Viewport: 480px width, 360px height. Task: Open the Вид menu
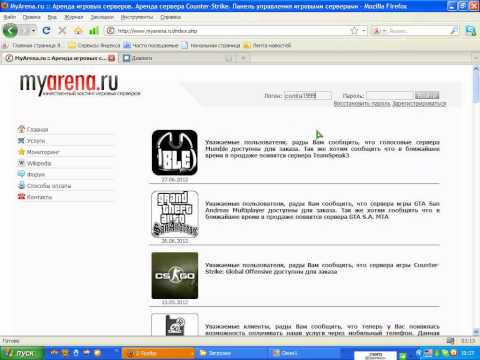point(52,17)
